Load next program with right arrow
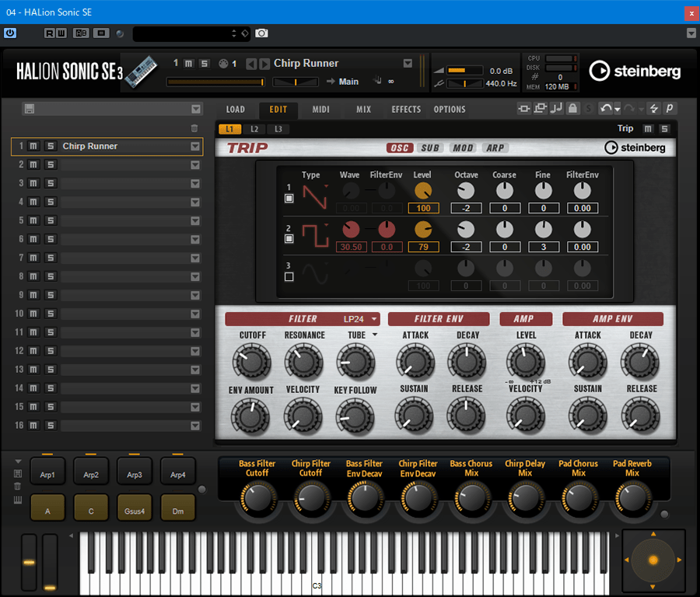This screenshot has height=597, width=700. 264,64
